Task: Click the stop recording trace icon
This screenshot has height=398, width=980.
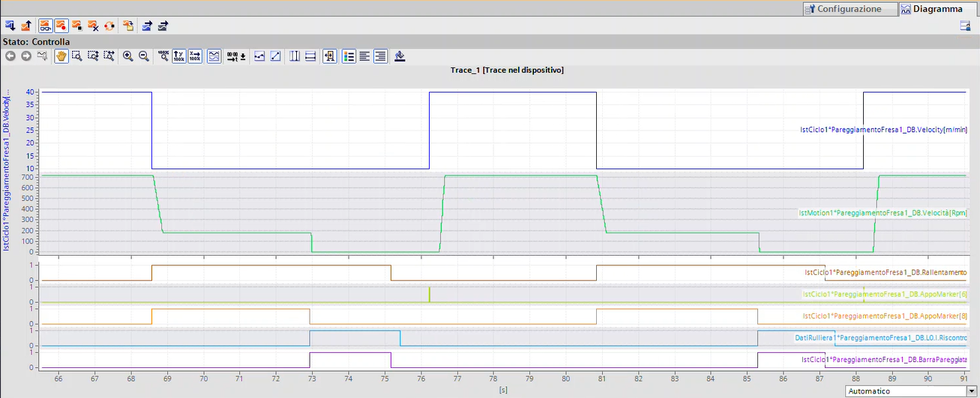Action: click(77, 25)
